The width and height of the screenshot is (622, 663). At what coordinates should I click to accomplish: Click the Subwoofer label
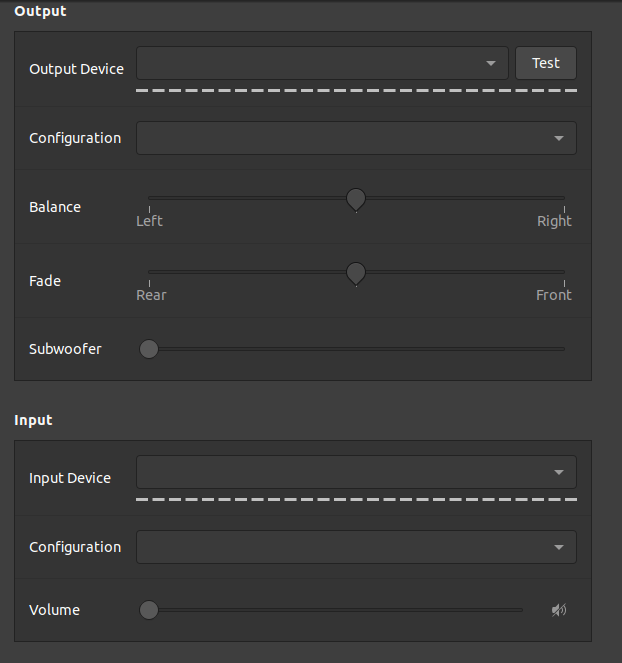(x=65, y=349)
